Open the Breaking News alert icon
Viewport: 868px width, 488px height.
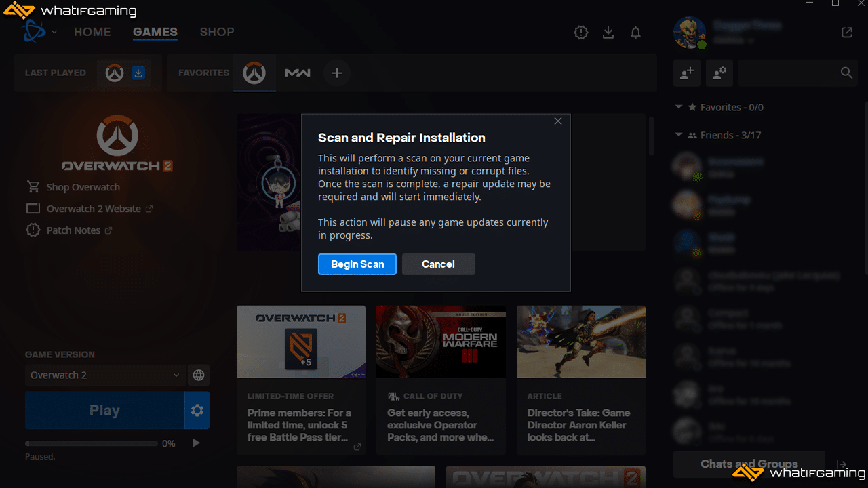581,32
